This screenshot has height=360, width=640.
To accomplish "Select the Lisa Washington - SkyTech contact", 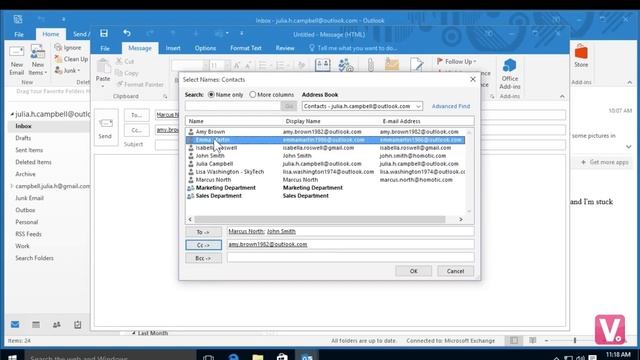I will (x=325, y=172).
